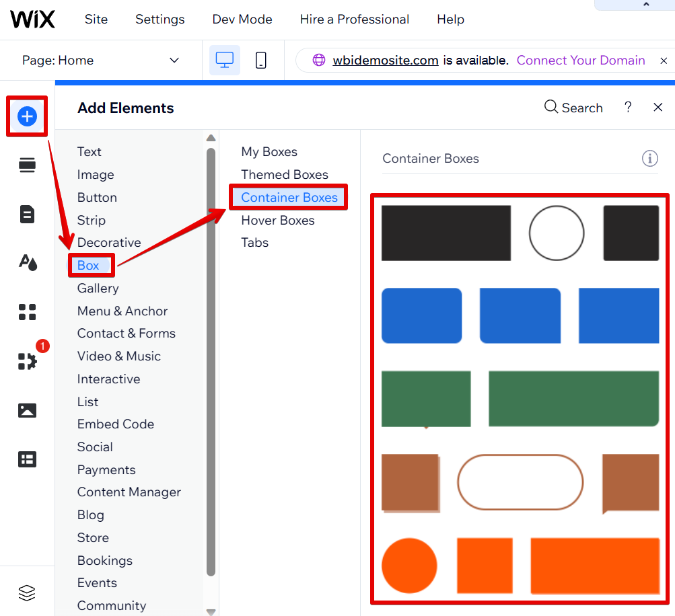Image resolution: width=675 pixels, height=616 pixels.
Task: Switch to the desktop view icon
Action: click(224, 61)
